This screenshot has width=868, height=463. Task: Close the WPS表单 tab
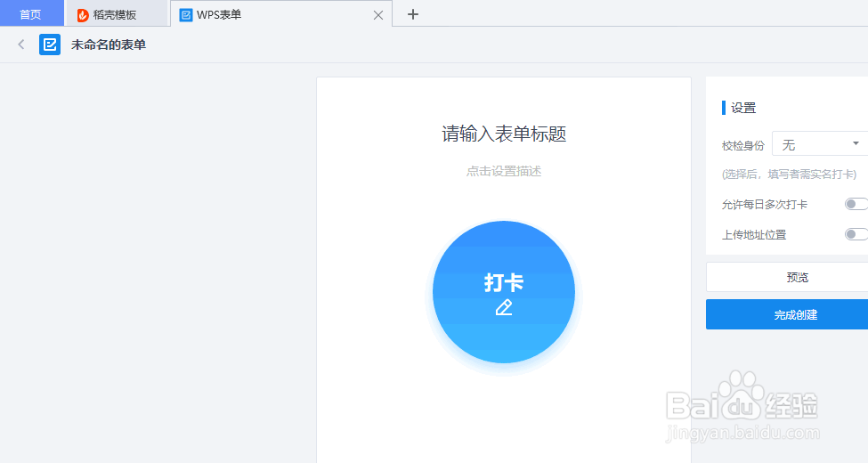(378, 15)
